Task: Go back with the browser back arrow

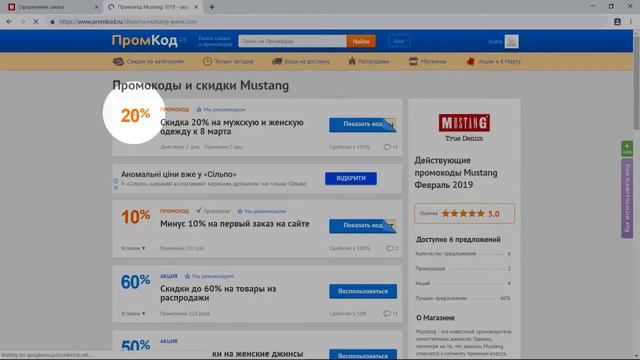Action: pos(9,22)
